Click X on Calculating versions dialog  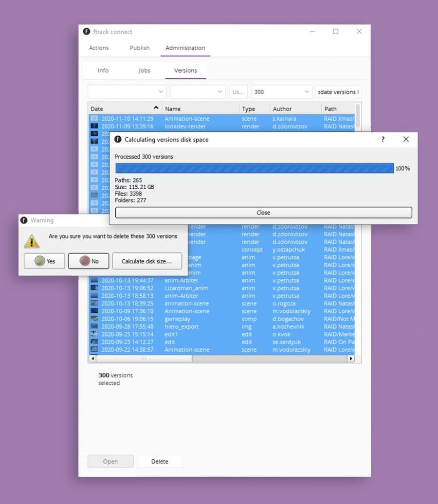coord(406,139)
